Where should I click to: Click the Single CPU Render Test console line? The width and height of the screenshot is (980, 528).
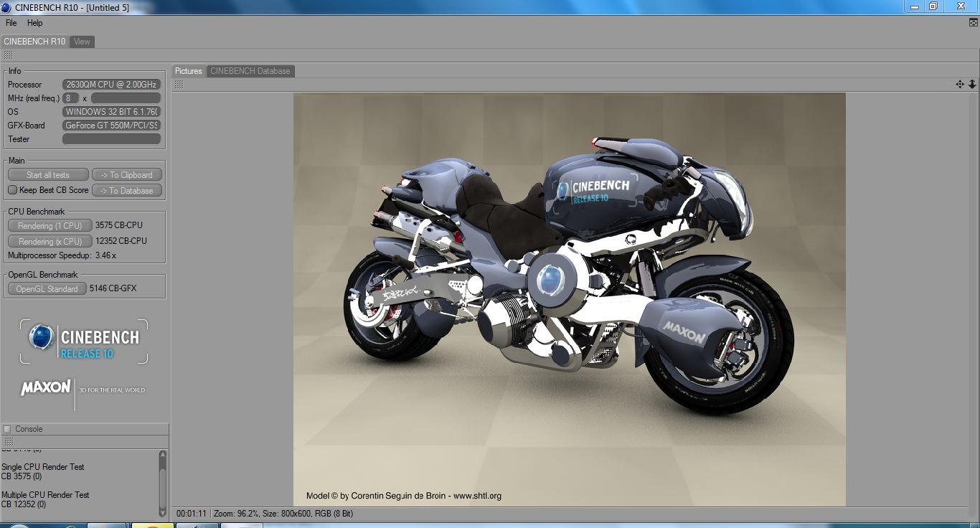tap(43, 467)
